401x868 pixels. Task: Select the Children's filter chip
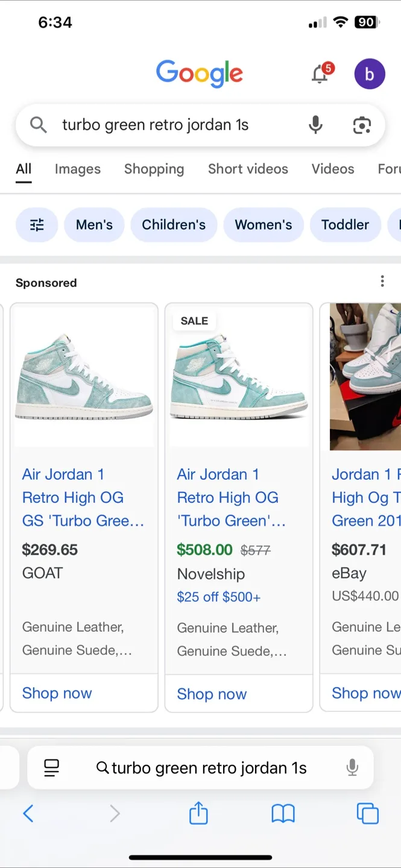pos(174,224)
